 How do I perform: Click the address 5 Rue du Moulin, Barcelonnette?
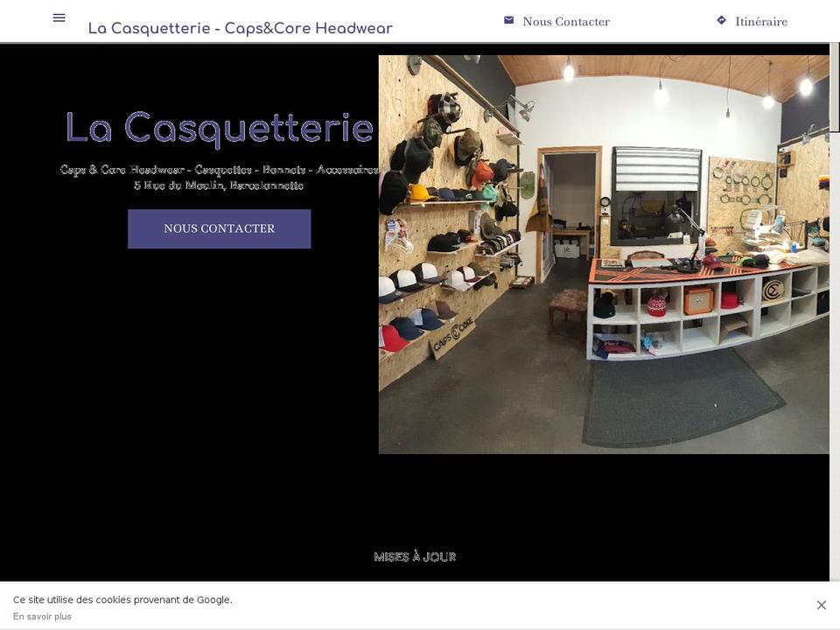tap(219, 185)
